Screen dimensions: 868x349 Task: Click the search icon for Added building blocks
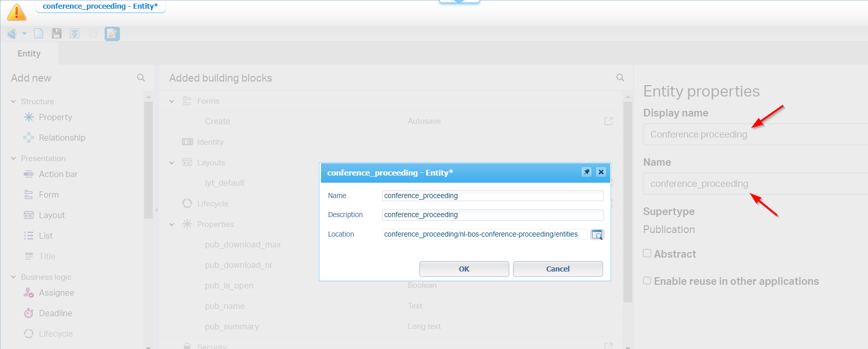tap(620, 77)
